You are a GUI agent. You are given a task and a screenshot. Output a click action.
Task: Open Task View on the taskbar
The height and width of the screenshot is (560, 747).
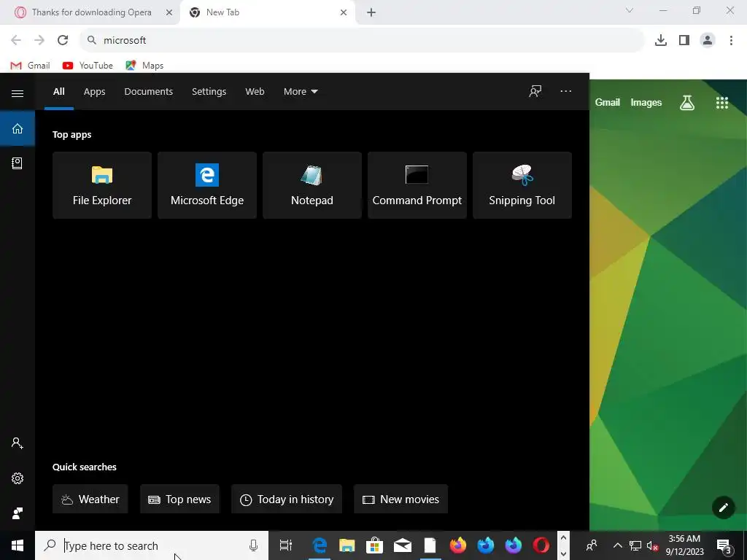pos(286,545)
